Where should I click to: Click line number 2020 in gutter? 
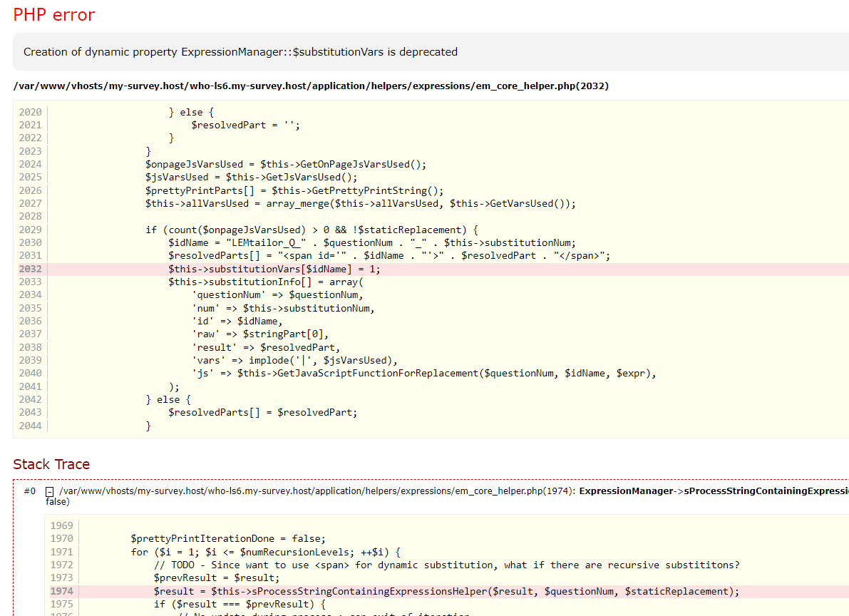tap(30, 112)
